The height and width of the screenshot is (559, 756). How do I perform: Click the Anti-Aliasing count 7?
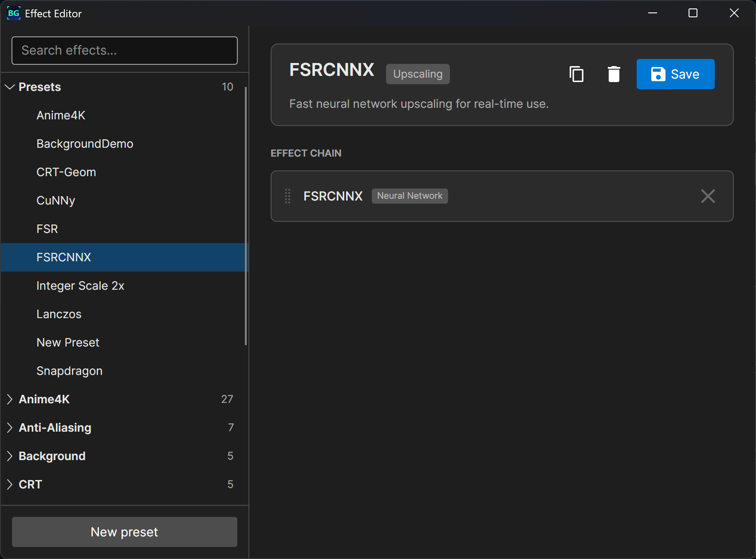click(x=231, y=428)
